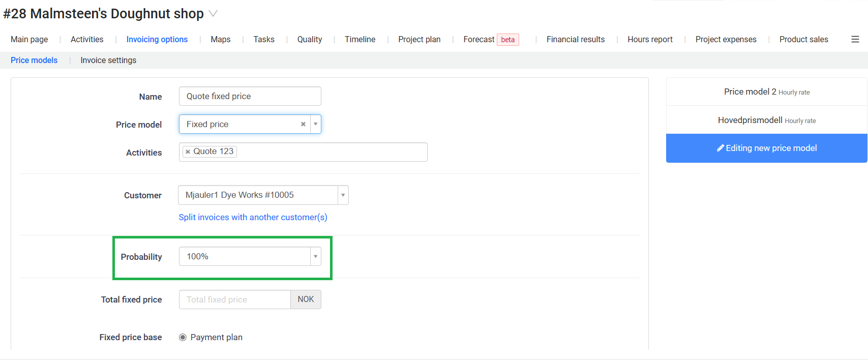Screen dimensions: 868x360
Task: Expand the project title dropdown chevron
Action: (x=213, y=14)
